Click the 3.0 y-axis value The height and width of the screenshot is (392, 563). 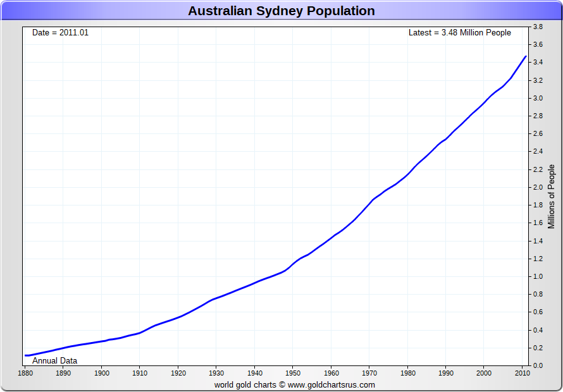tap(538, 99)
